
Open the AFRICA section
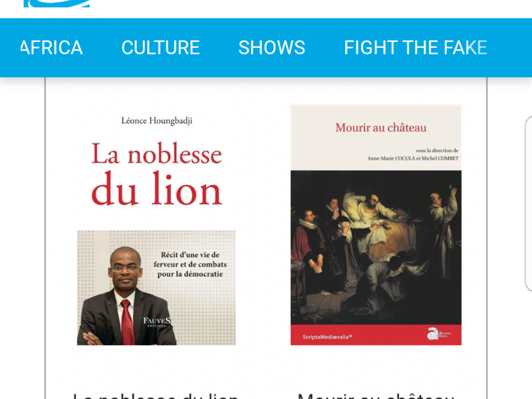point(52,47)
